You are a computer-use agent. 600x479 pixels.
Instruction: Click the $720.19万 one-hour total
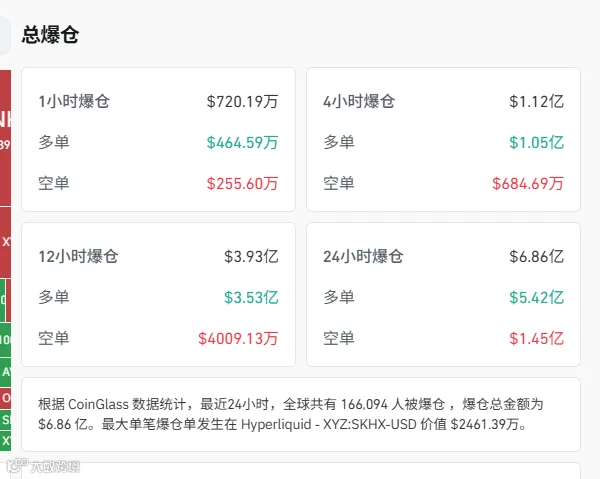(242, 101)
